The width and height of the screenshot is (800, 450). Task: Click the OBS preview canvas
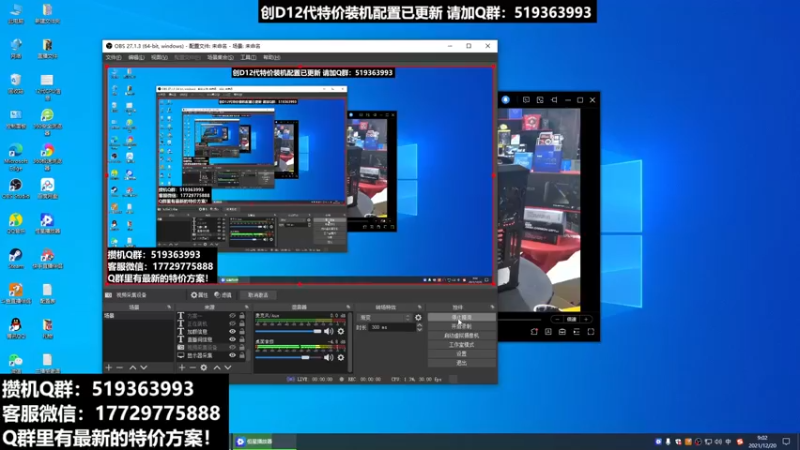300,175
